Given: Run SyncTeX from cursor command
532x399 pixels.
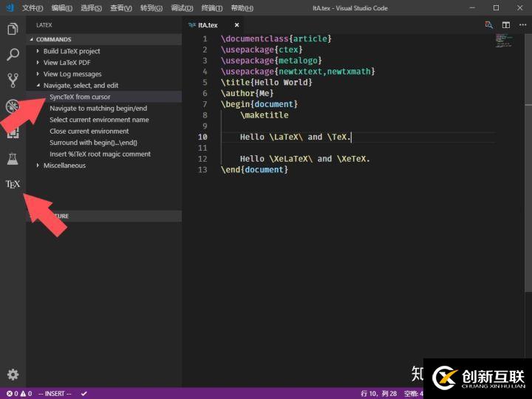Looking at the screenshot, I should (x=80, y=97).
